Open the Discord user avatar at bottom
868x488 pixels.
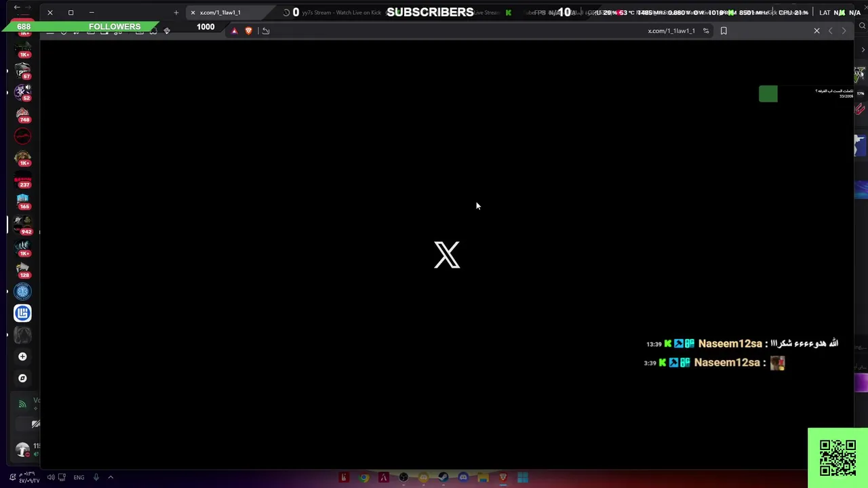click(x=22, y=449)
